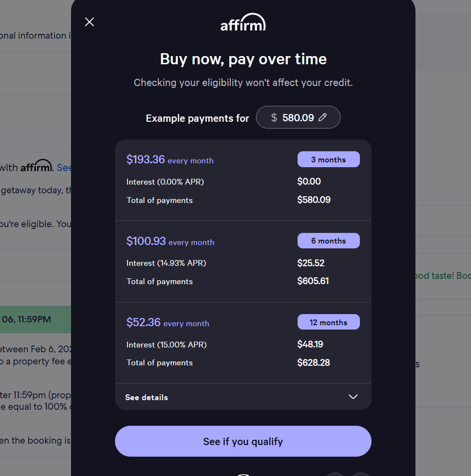The width and height of the screenshot is (471, 476).
Task: Click the dollar sign icon in the amount pill
Action: click(x=273, y=117)
